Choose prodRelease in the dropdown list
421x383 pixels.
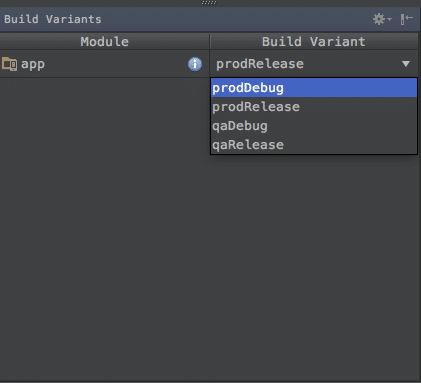(314, 107)
